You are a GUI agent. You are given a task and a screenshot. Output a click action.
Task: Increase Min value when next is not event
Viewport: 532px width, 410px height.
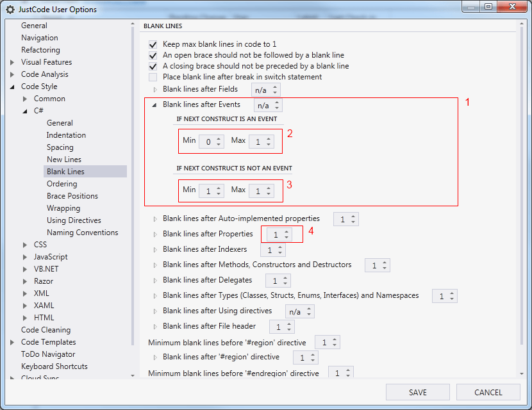[219, 188]
